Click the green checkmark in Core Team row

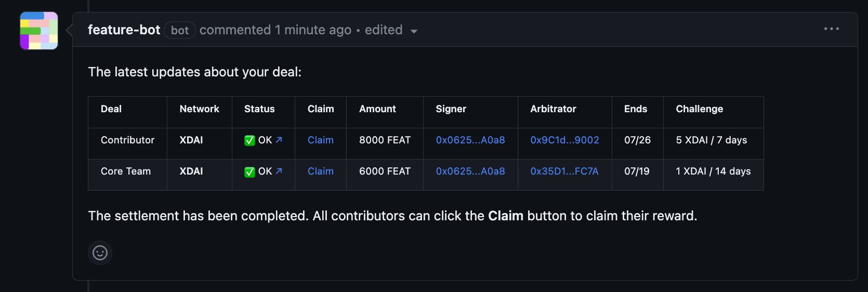point(249,172)
